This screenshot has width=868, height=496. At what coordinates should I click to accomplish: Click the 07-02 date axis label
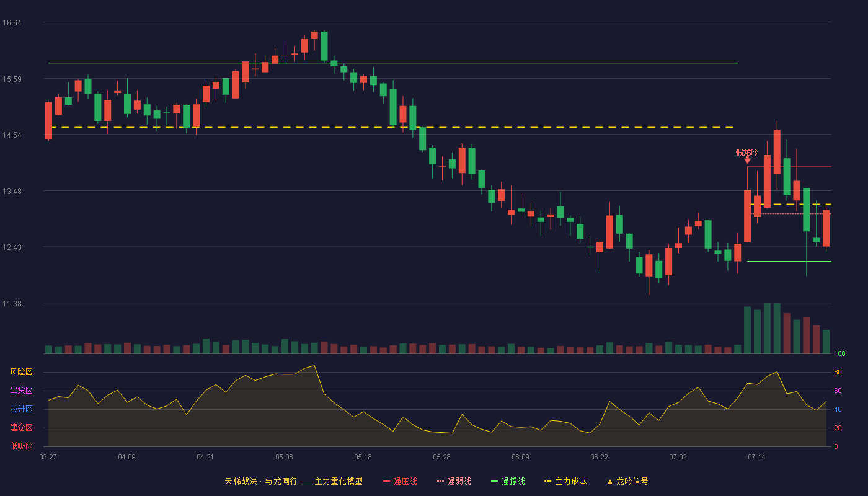tap(678, 457)
